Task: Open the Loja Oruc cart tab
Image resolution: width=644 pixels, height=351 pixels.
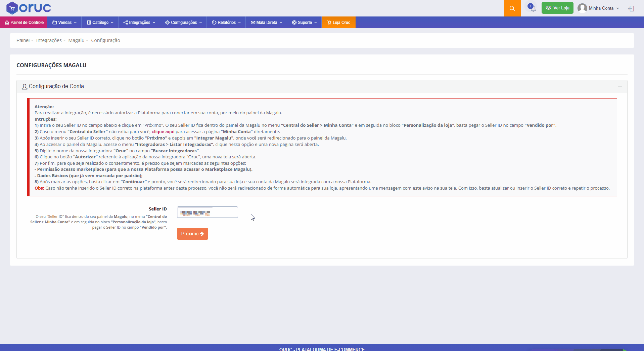Action: pyautogui.click(x=338, y=23)
